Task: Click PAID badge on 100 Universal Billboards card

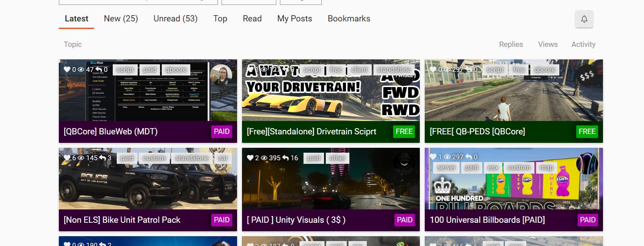Action: click(588, 220)
